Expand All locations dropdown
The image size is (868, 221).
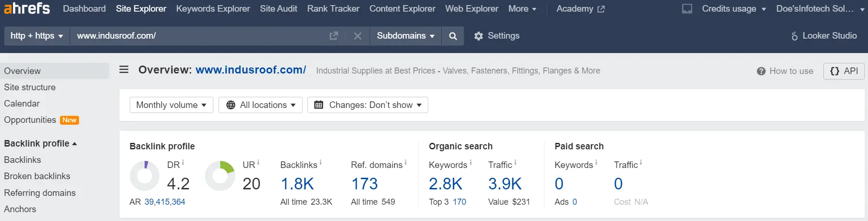pos(260,105)
